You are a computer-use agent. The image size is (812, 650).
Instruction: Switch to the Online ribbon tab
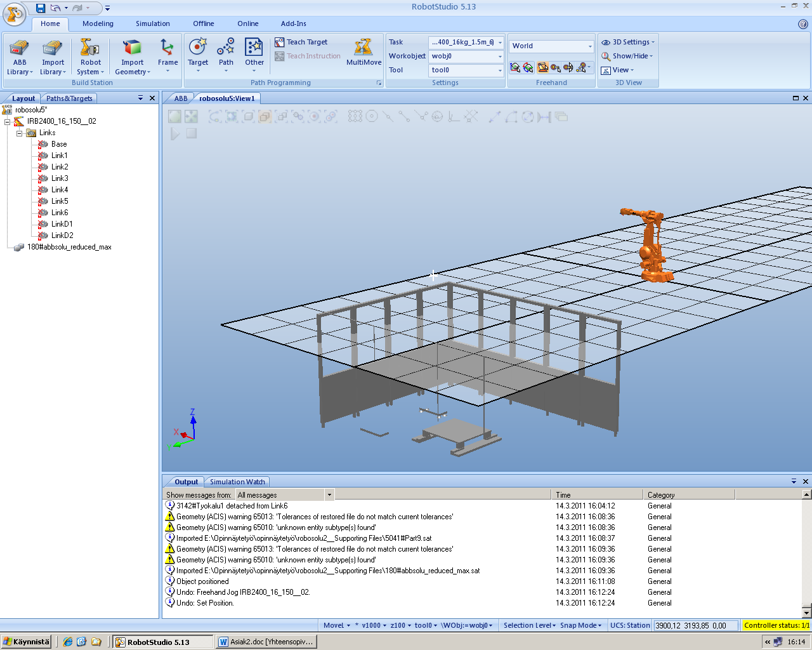click(248, 23)
